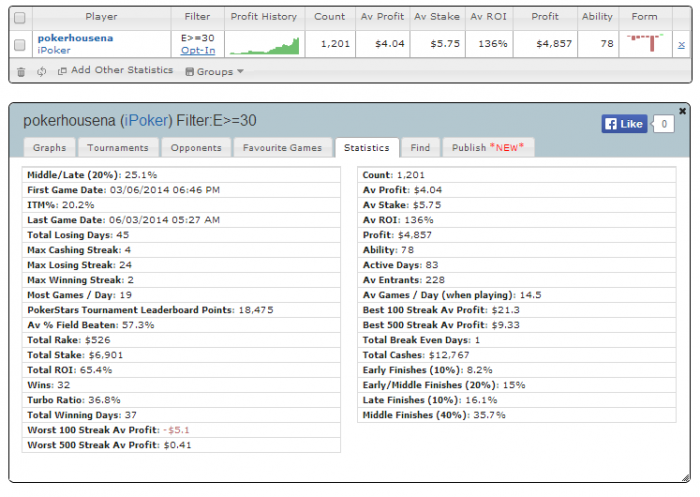Sort by the Av ROI column header
Viewport: 700px width, 497px height.
point(488,17)
